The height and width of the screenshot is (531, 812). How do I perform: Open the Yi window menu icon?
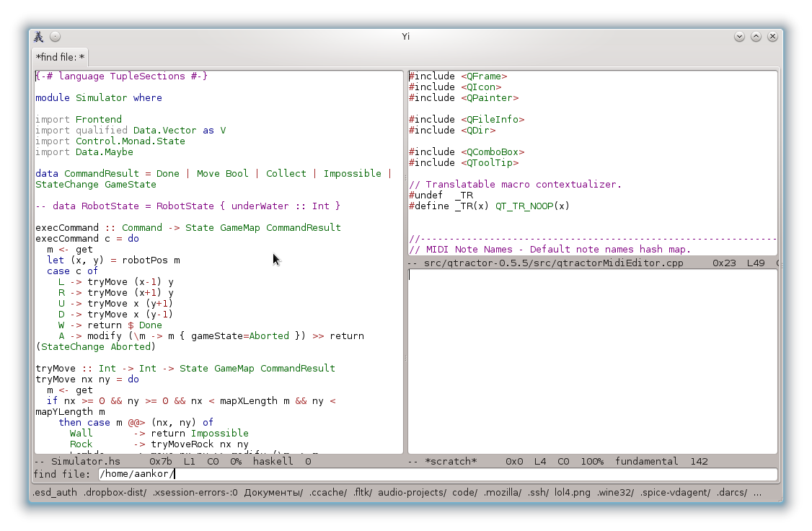tap(39, 37)
